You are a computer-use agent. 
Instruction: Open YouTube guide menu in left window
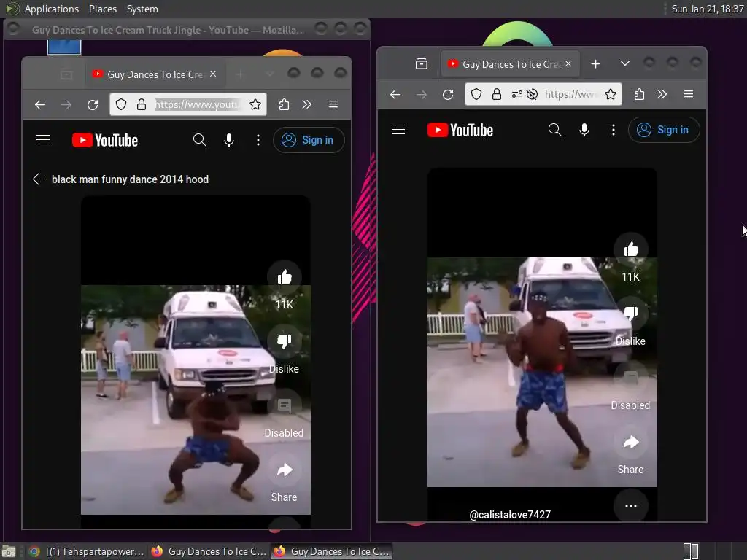[x=43, y=139]
